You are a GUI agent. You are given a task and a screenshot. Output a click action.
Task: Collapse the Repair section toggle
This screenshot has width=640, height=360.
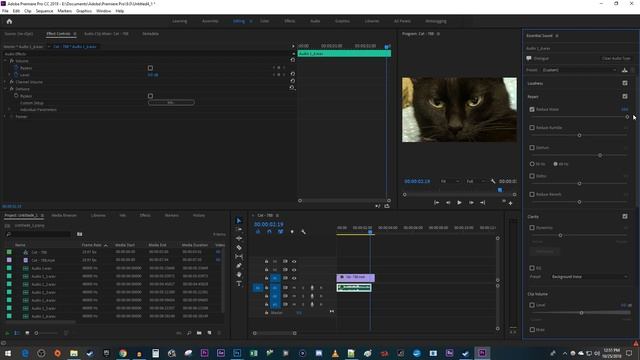[x=625, y=96]
